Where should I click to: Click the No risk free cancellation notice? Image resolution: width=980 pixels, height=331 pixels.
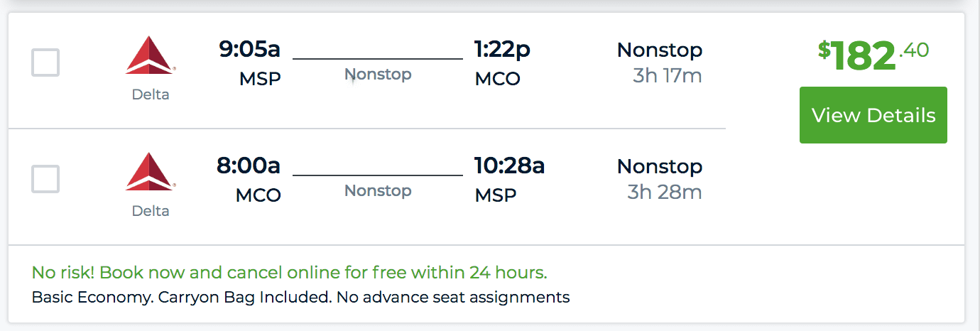pos(290,273)
